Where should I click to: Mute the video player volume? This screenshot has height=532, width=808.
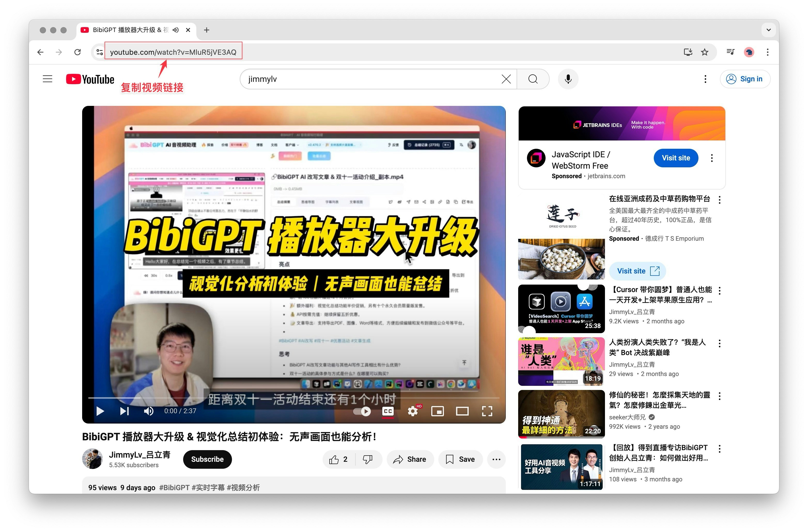pos(148,411)
